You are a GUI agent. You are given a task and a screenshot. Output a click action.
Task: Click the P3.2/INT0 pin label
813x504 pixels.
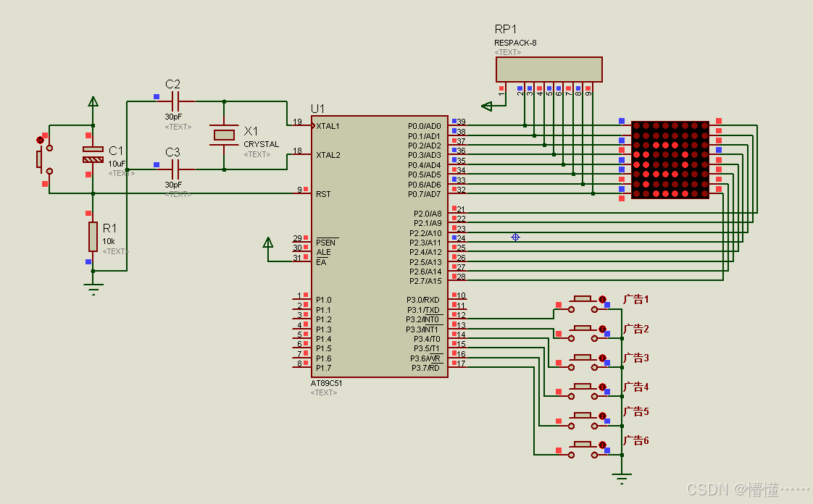coord(422,319)
